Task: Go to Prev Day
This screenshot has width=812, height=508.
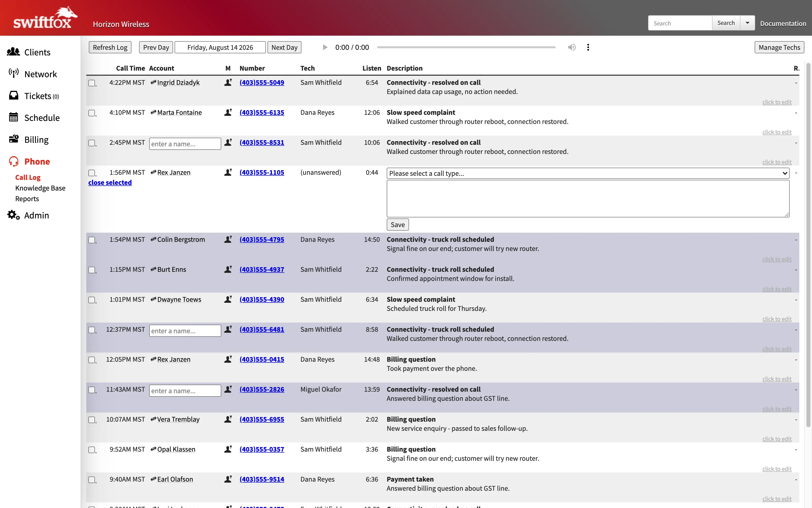Action: click(156, 47)
